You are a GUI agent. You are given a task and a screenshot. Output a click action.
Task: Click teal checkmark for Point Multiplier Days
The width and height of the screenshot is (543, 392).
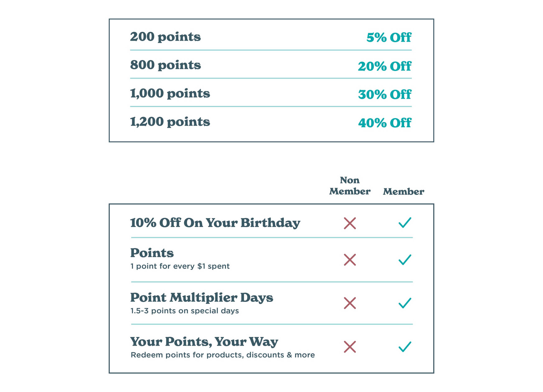click(405, 303)
